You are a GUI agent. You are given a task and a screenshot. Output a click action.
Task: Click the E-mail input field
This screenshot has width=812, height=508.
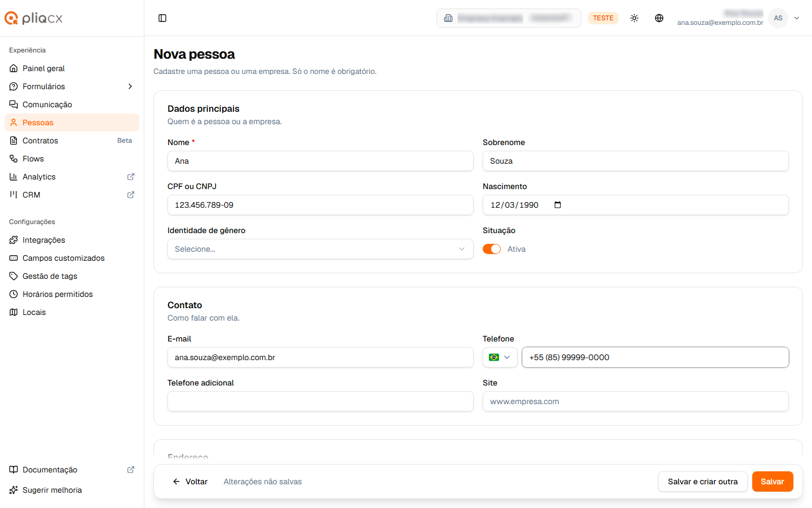coord(320,357)
